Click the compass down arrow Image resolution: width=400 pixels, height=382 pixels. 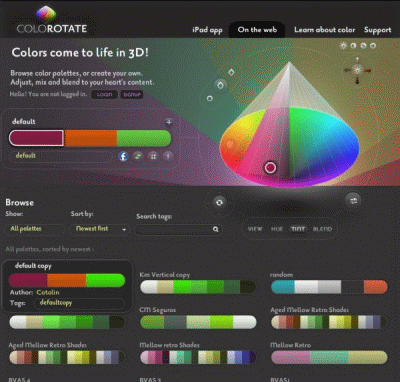click(x=358, y=80)
